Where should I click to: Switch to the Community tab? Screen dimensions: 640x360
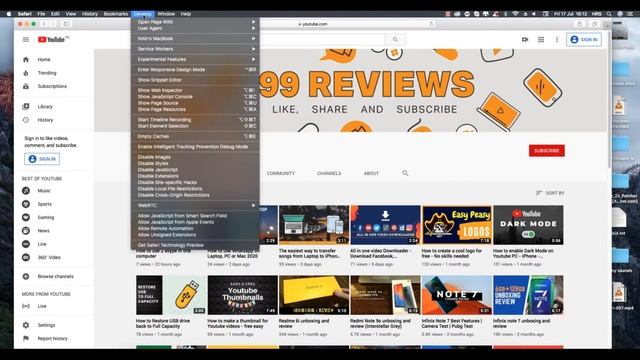point(281,173)
